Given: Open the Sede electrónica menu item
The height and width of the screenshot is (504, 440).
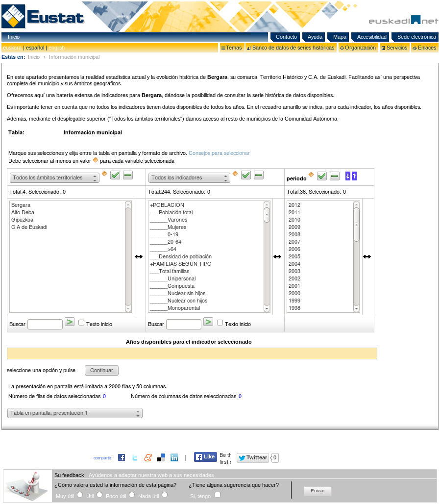Looking at the screenshot, I should tap(416, 37).
